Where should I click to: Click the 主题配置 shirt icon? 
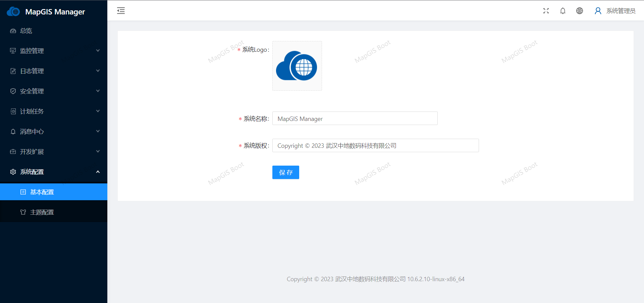tap(23, 212)
